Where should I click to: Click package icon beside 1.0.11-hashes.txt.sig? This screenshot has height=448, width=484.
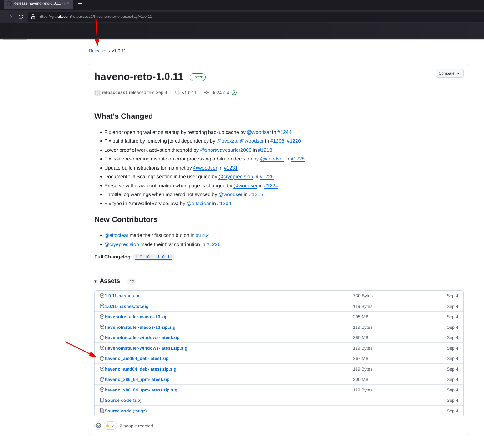pos(102,306)
